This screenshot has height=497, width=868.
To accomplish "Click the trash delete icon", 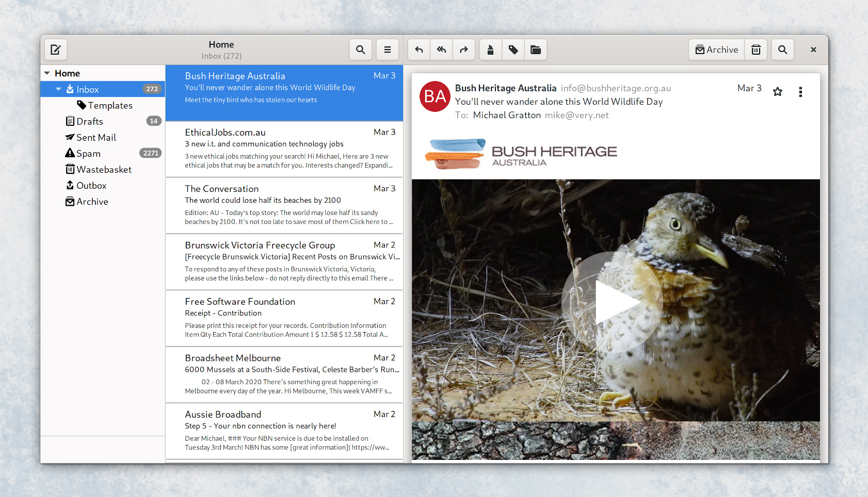I will point(756,49).
